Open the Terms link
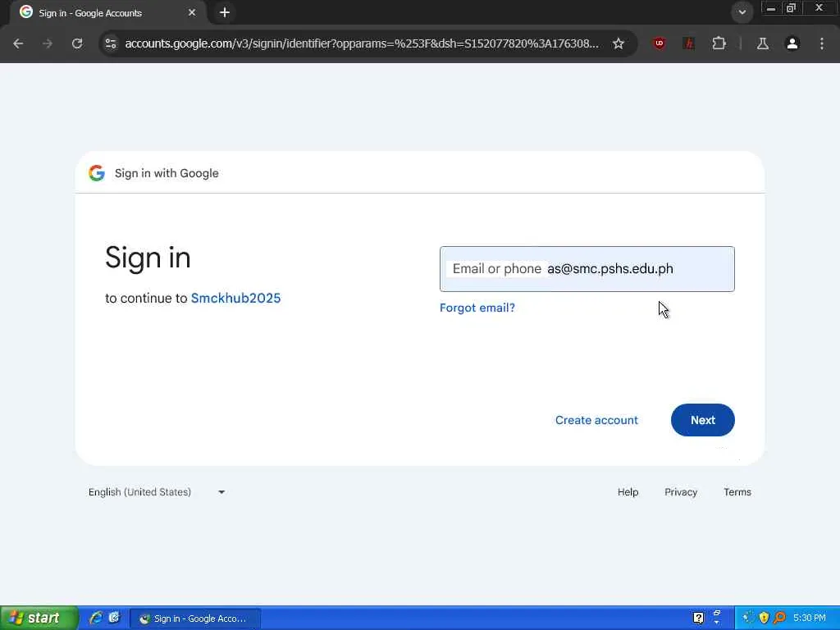The image size is (840, 630). pos(737,492)
